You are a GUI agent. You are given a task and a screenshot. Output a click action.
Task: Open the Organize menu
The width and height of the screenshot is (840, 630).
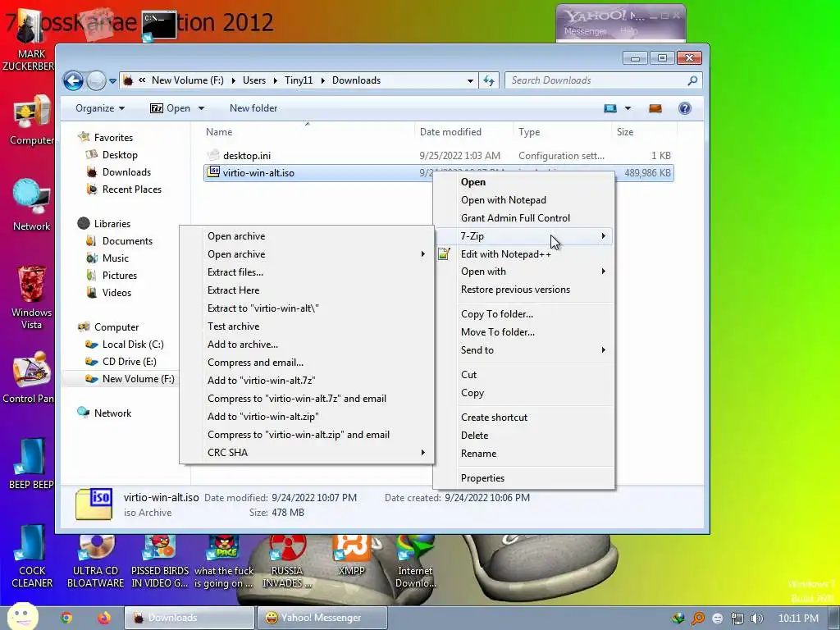coord(99,108)
